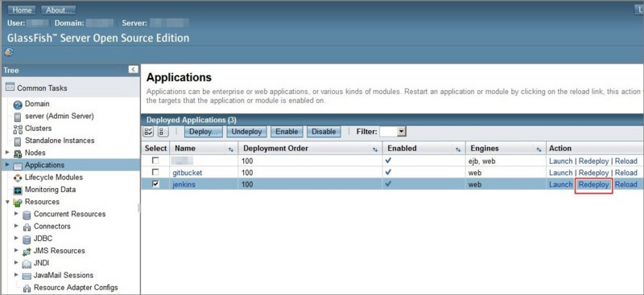This screenshot has height=295, width=644.
Task: Expand the Connectors node
Action: (16, 226)
